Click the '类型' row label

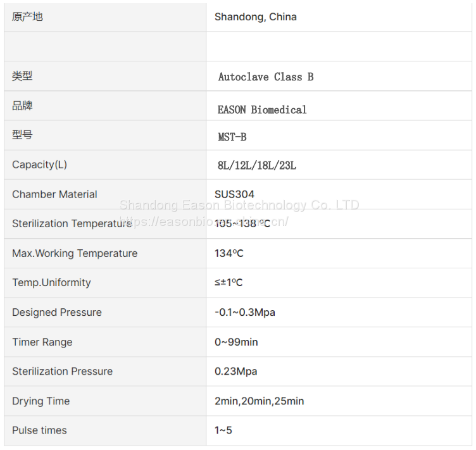[x=22, y=76]
